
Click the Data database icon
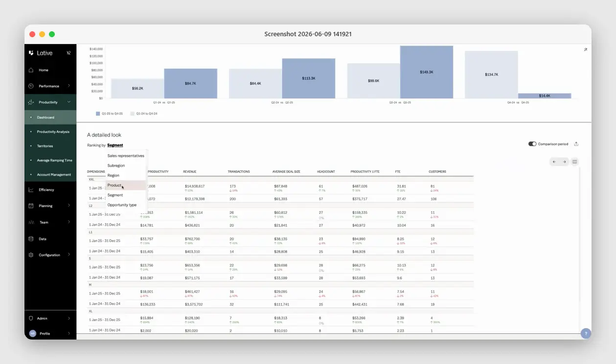tap(31, 239)
